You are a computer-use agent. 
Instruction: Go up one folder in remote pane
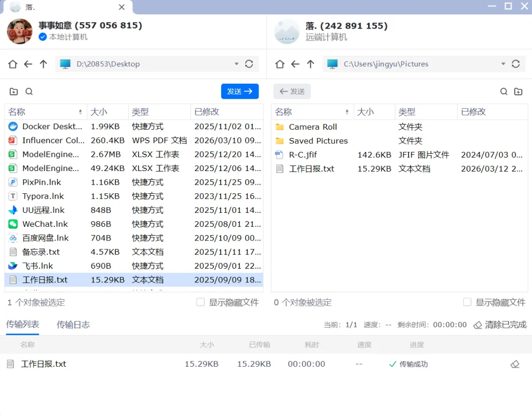click(310, 64)
